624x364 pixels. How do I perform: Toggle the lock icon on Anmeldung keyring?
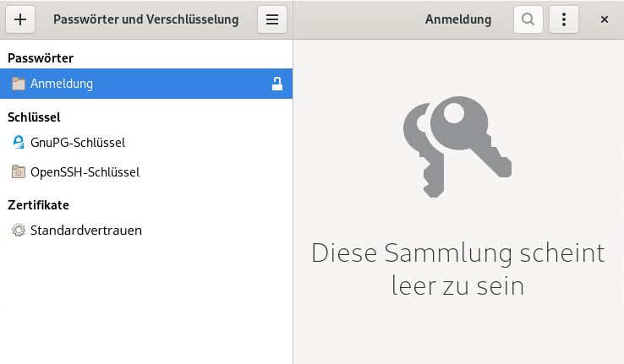(x=276, y=84)
